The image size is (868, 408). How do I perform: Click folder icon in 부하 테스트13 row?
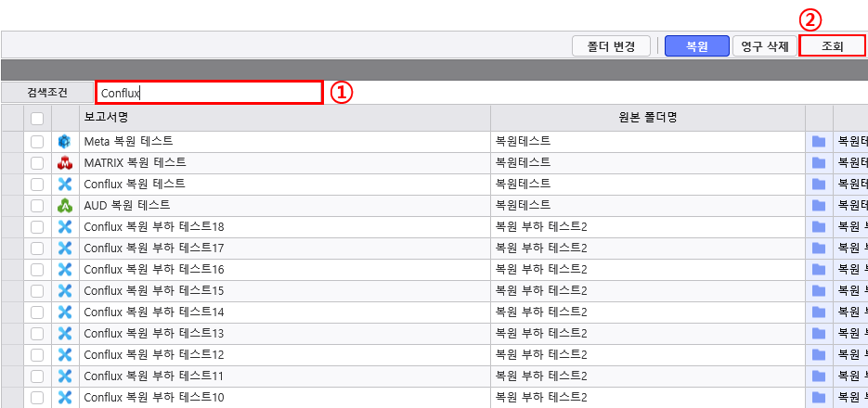tap(819, 334)
